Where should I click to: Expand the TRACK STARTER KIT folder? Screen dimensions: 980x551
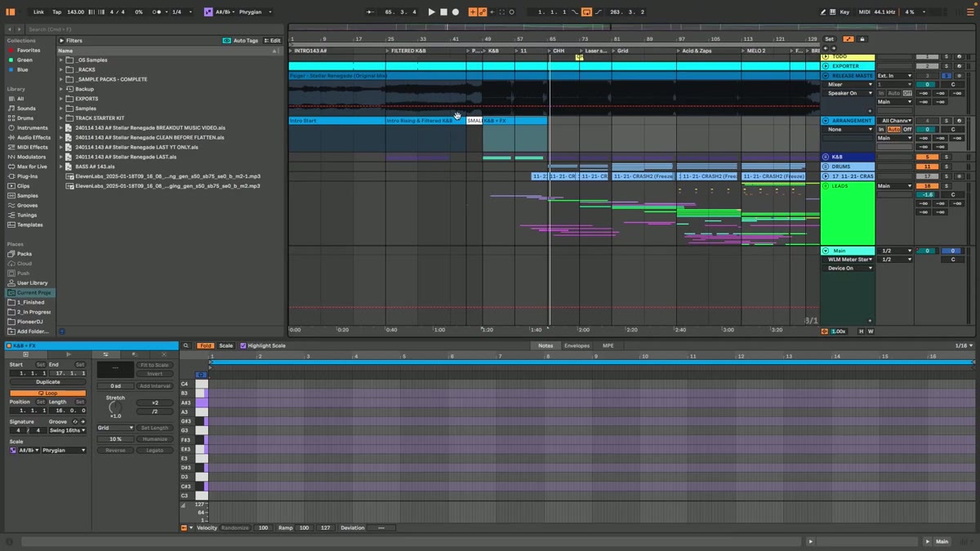[x=61, y=118]
